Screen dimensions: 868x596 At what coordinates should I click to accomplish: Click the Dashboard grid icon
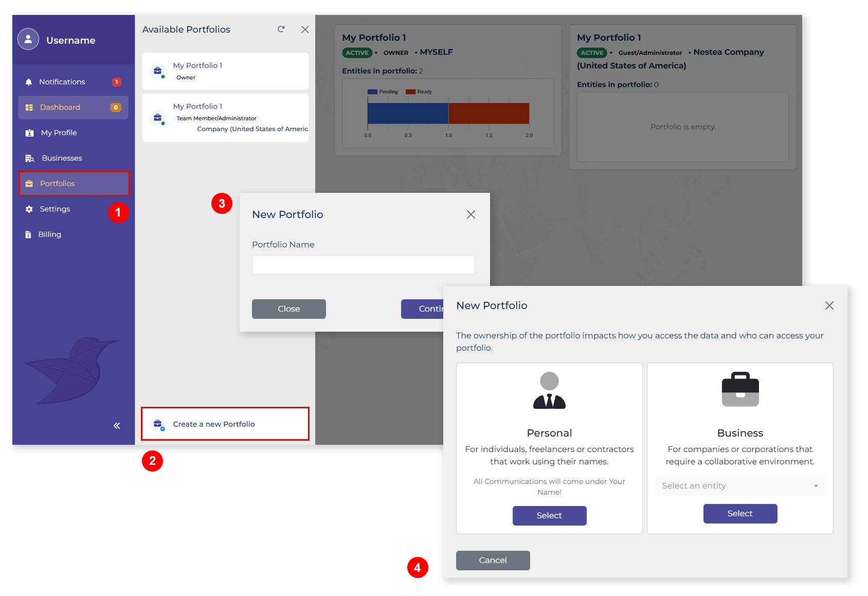[29, 107]
